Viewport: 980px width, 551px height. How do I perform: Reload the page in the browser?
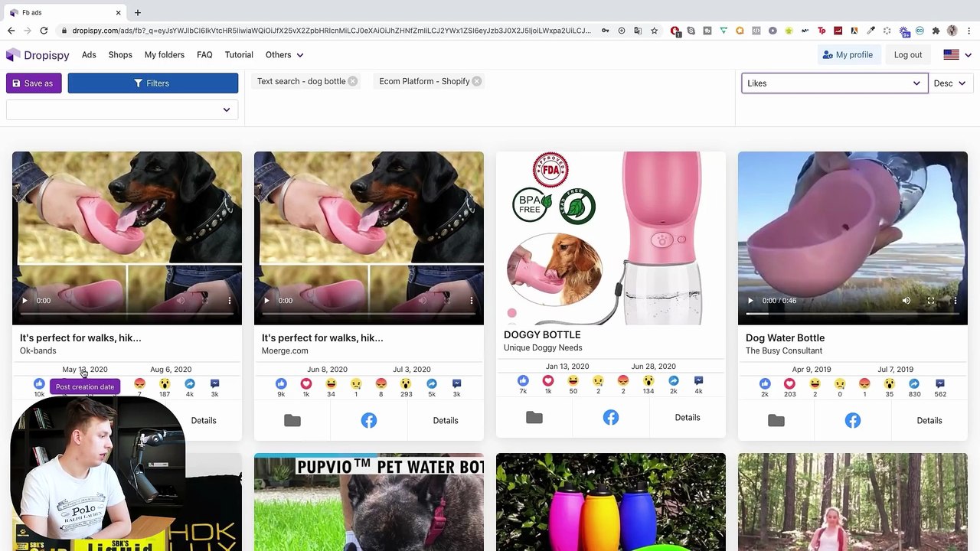coord(44,31)
